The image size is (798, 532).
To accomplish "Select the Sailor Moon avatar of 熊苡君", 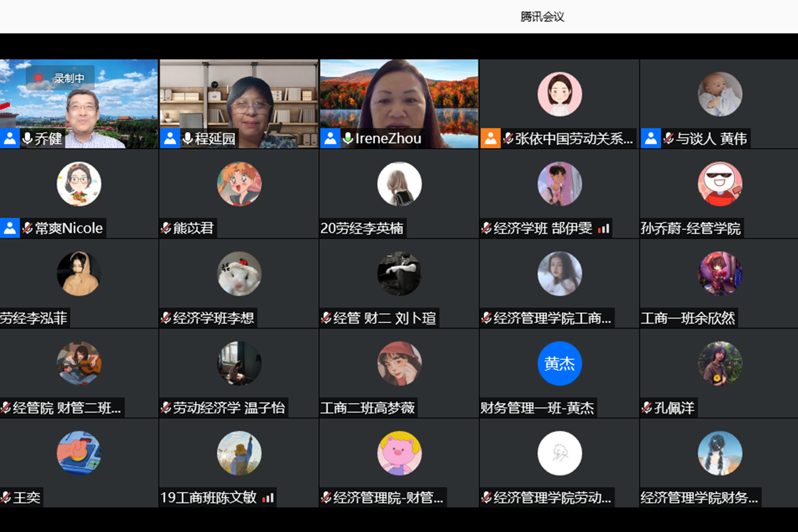I will click(x=239, y=184).
